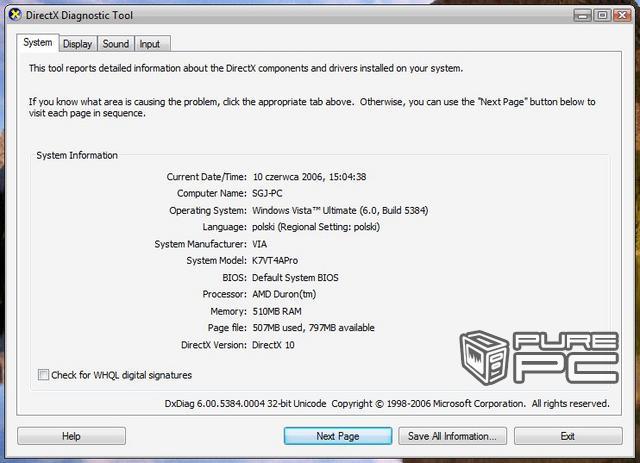Maximize the DirectX Diagnostic Tool window
640x463 pixels.
click(x=602, y=16)
